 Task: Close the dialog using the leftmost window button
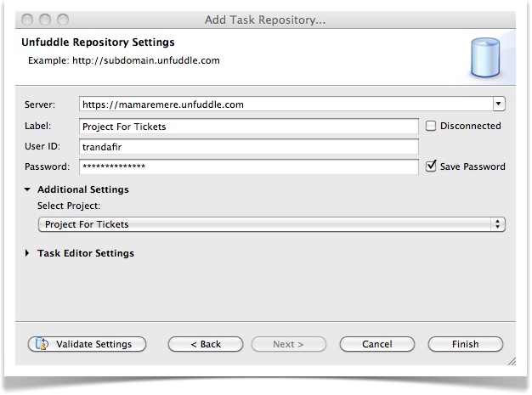[27, 20]
